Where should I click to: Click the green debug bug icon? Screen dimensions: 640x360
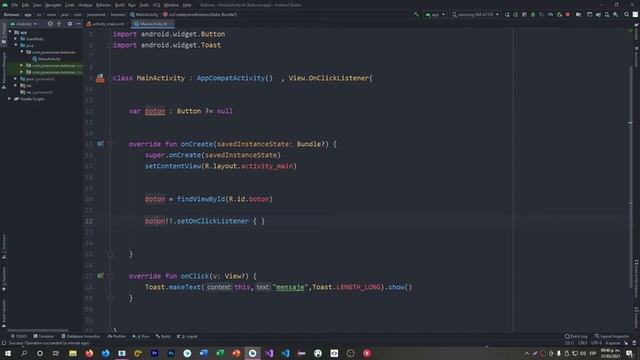pyautogui.click(x=533, y=14)
